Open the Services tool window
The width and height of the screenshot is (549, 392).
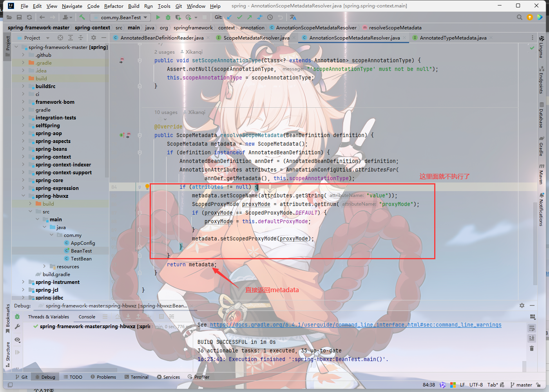pyautogui.click(x=168, y=377)
